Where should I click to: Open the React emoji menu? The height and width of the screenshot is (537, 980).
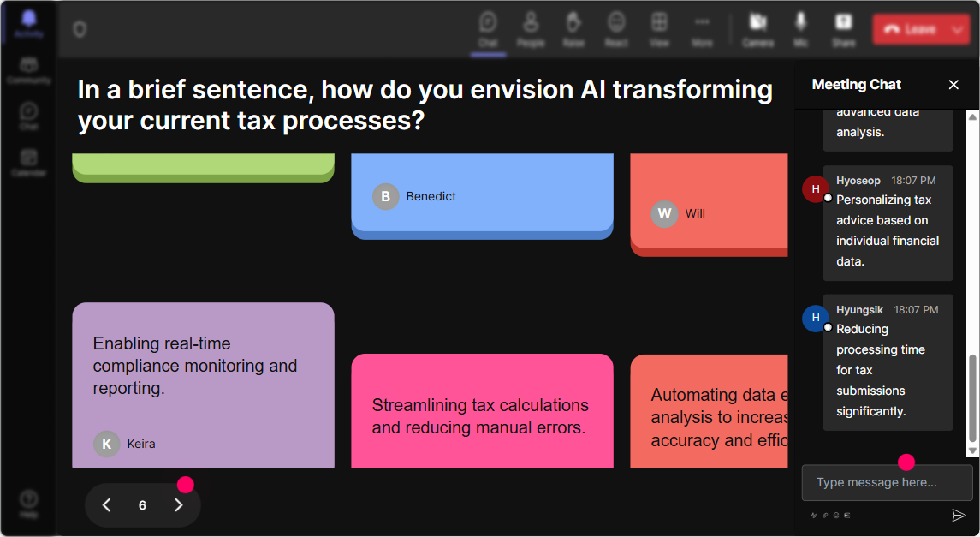[x=616, y=29]
